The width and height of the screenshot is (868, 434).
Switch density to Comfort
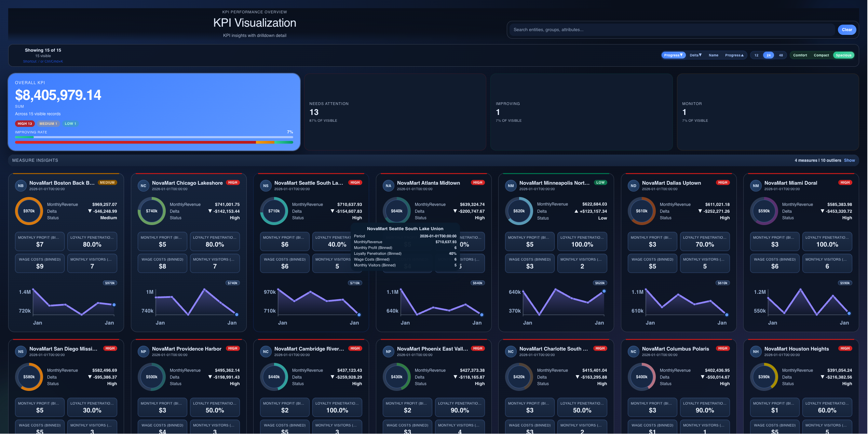pos(800,55)
